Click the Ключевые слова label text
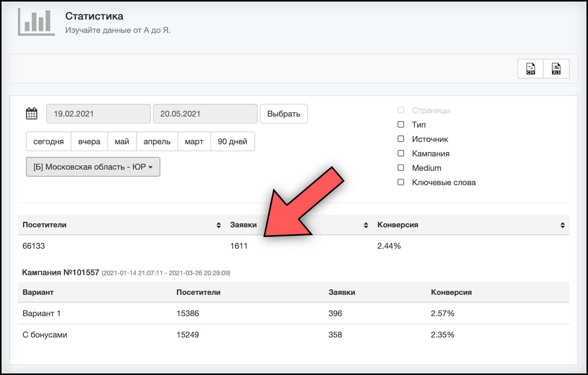The width and height of the screenshot is (588, 375). (x=444, y=183)
